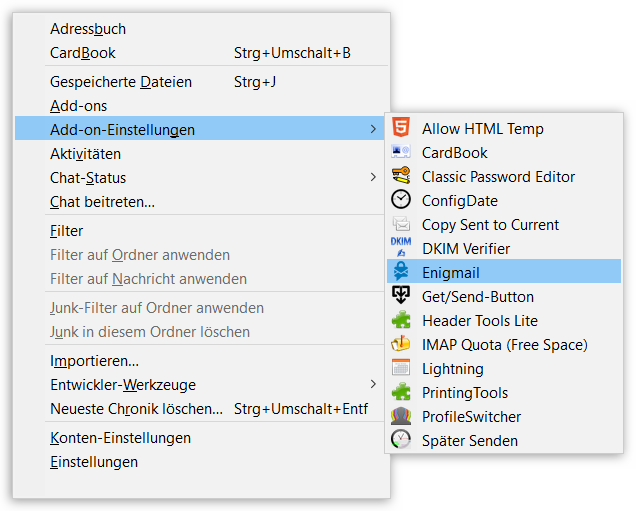The width and height of the screenshot is (636, 511).
Task: Click the Enigmail icon in the submenu
Action: [401, 272]
